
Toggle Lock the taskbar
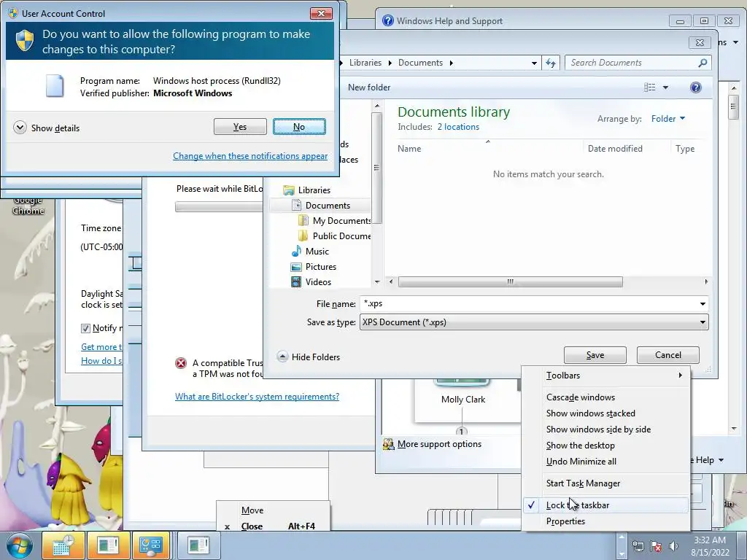[606, 505]
